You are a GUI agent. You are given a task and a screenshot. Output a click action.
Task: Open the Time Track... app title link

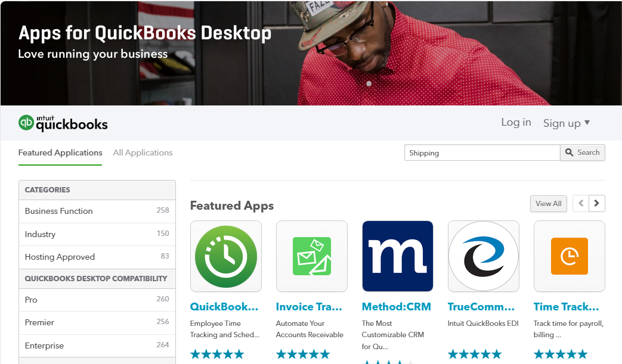[567, 307]
